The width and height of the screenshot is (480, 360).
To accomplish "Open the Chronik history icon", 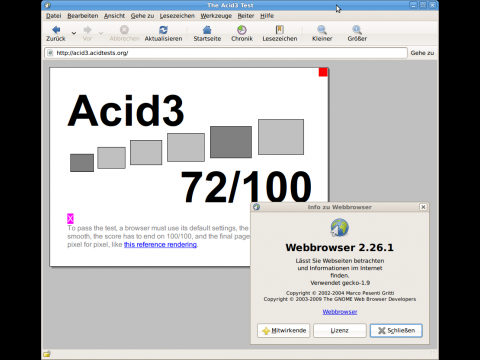I will tap(242, 30).
